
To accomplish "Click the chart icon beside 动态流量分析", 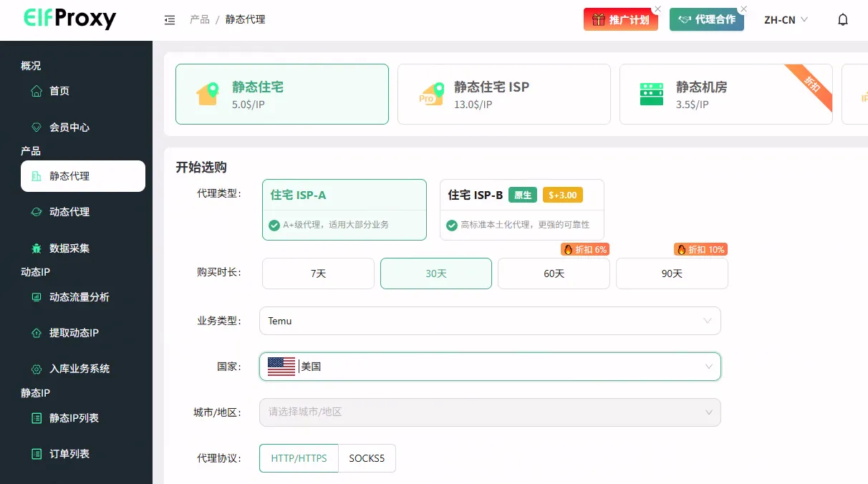I will [37, 297].
